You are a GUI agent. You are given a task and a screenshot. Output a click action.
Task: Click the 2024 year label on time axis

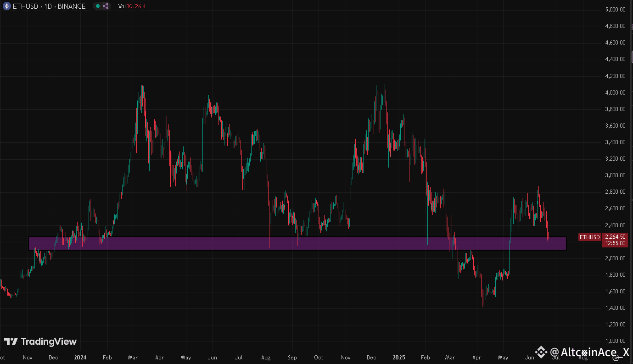80,358
